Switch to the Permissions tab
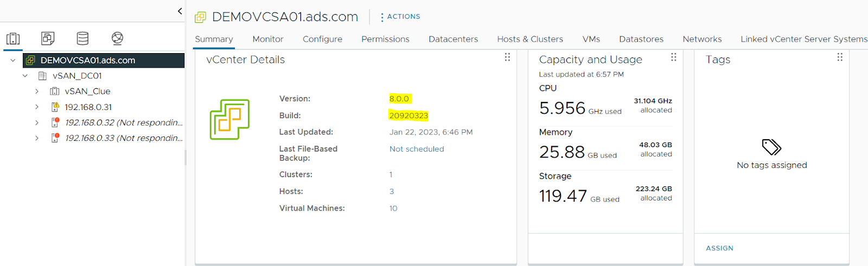The height and width of the screenshot is (266, 868). (x=385, y=39)
